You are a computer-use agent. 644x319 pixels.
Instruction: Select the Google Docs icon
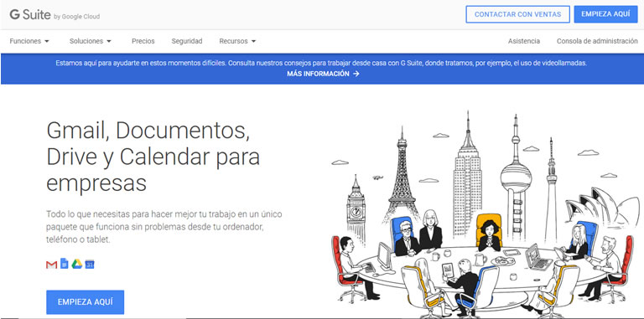coord(64,264)
